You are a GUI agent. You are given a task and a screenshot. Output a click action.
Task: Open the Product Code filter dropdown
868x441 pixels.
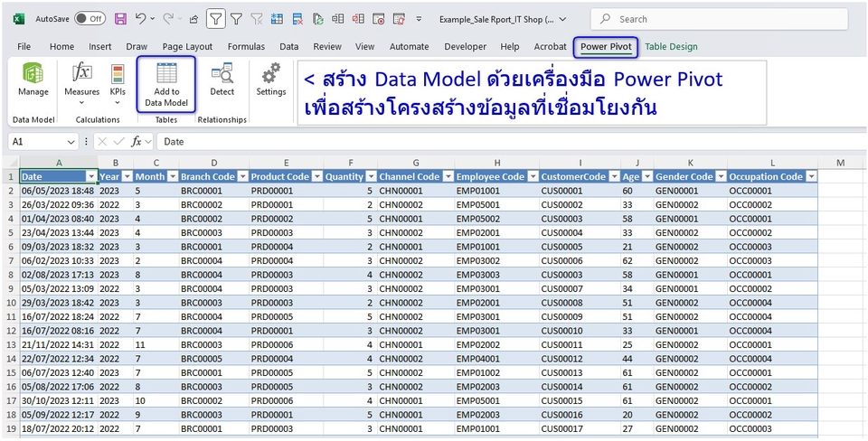click(x=317, y=176)
